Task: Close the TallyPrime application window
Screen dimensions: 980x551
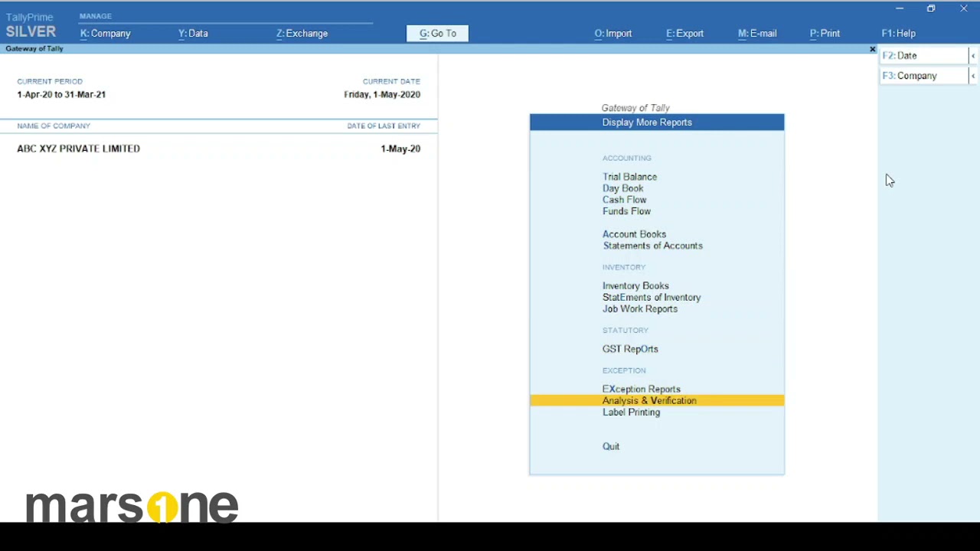Action: (x=963, y=8)
